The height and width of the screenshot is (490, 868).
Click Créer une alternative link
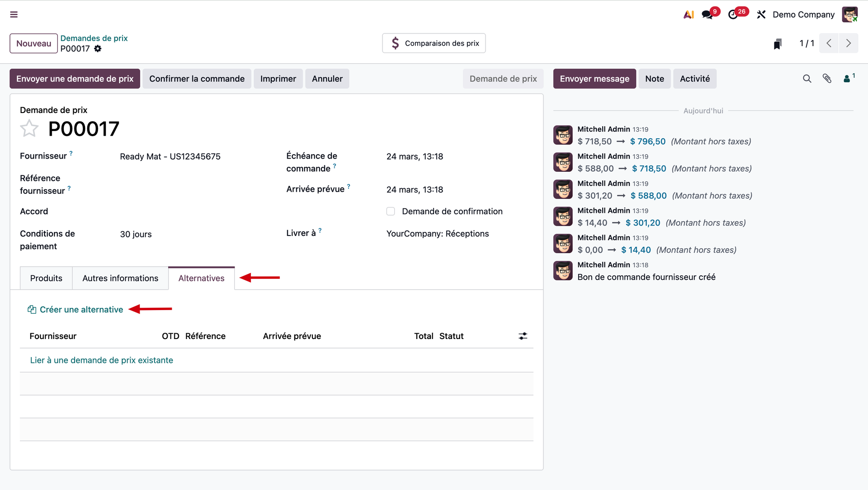pyautogui.click(x=81, y=310)
